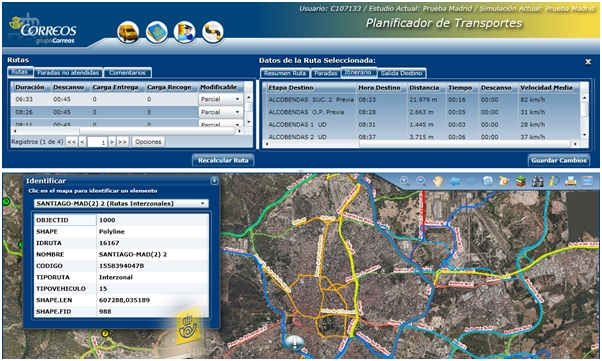Viewport: 602px width, 361px height.
Task: Click the exclamation warning marker on map
Action: (294, 342)
